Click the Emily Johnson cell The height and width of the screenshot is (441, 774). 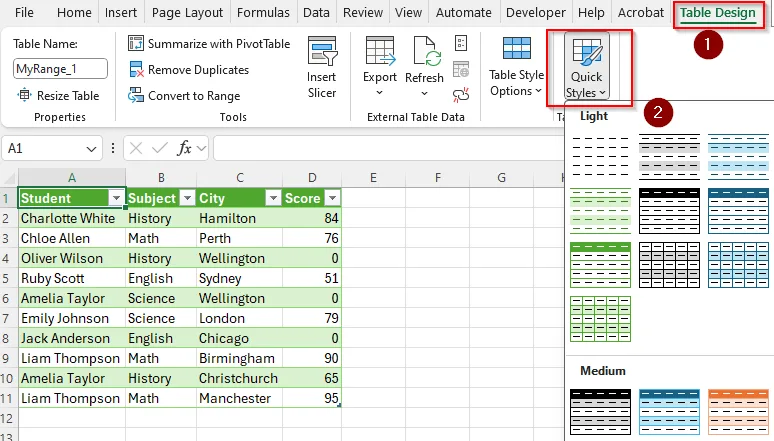tap(72, 318)
